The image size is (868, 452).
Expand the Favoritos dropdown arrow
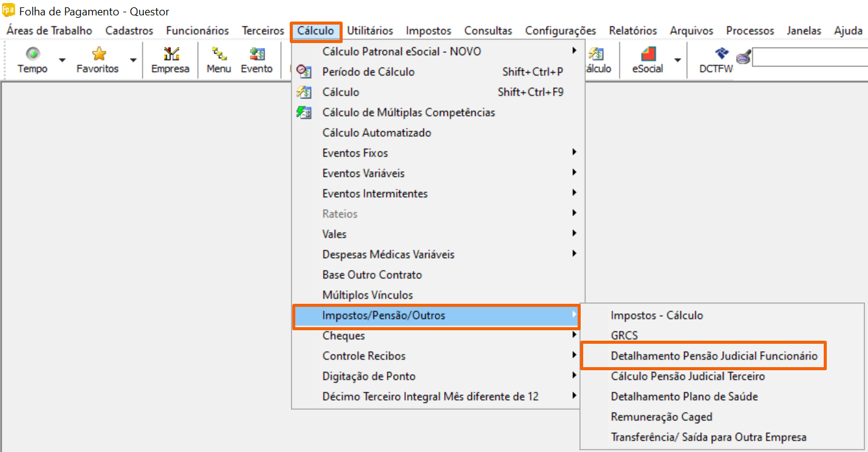click(x=133, y=60)
